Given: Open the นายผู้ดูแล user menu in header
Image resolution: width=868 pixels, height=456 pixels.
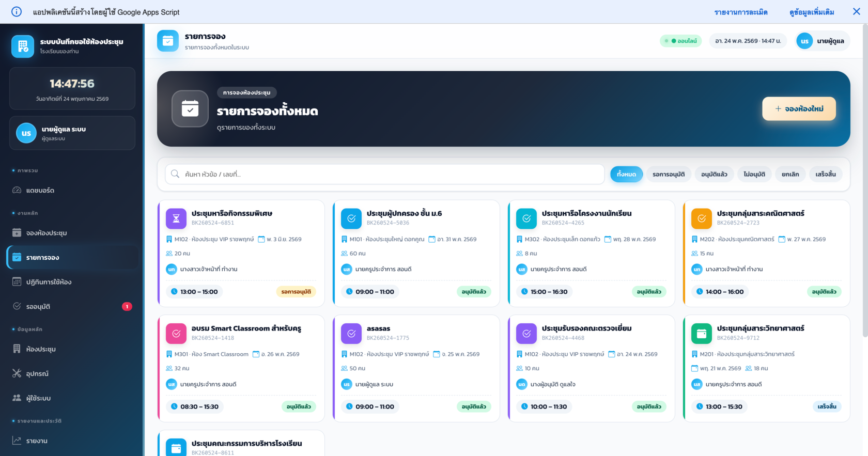Looking at the screenshot, I should point(822,41).
